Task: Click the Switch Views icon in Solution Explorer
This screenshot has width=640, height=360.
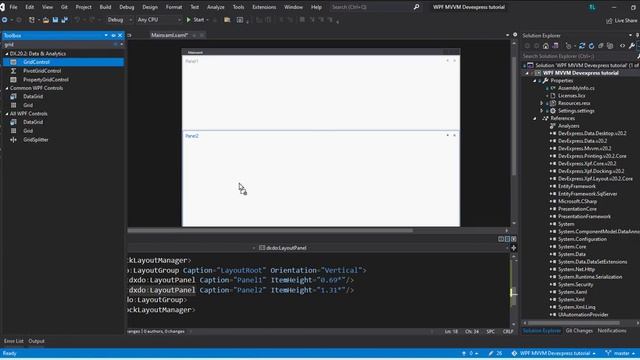Action: coord(556,46)
